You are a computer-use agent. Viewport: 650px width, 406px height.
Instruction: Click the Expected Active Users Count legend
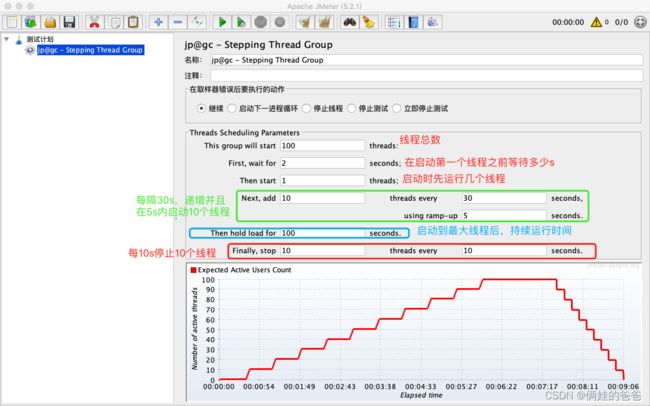241,270
